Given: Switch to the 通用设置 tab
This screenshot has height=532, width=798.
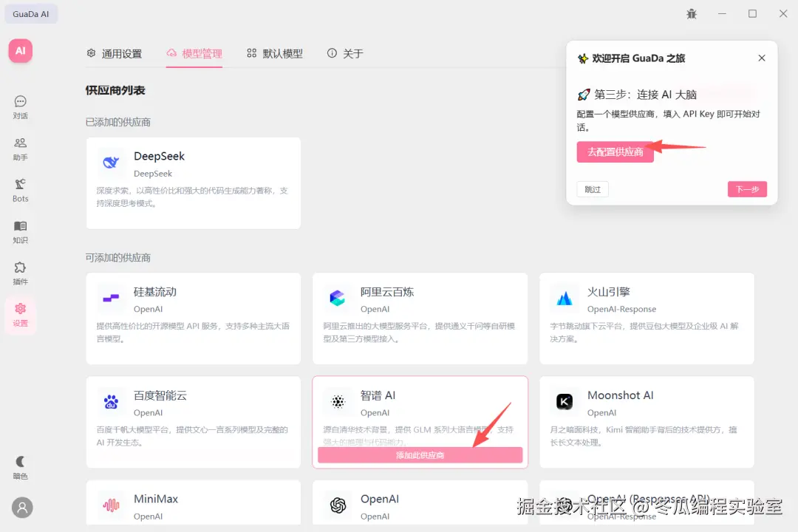Looking at the screenshot, I should tap(115, 53).
